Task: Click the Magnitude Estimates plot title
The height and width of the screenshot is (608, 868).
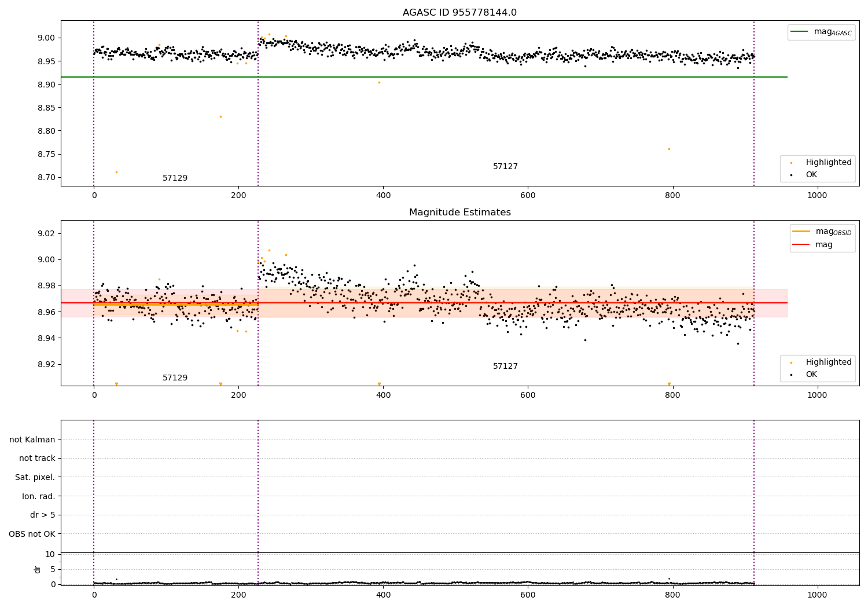Action: 459,213
